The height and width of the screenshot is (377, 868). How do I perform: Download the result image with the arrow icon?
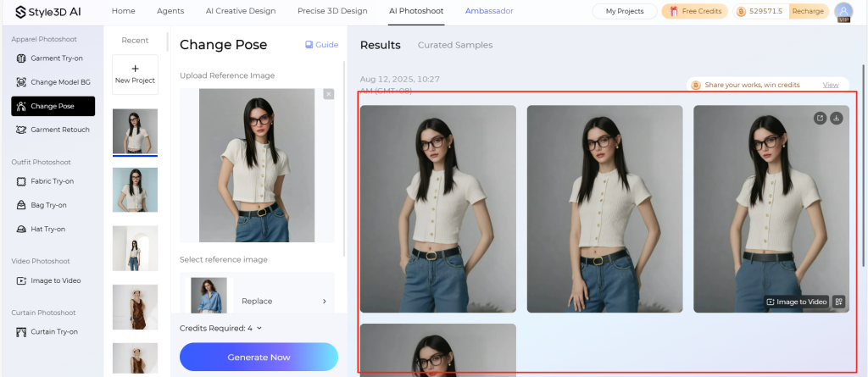(x=837, y=118)
